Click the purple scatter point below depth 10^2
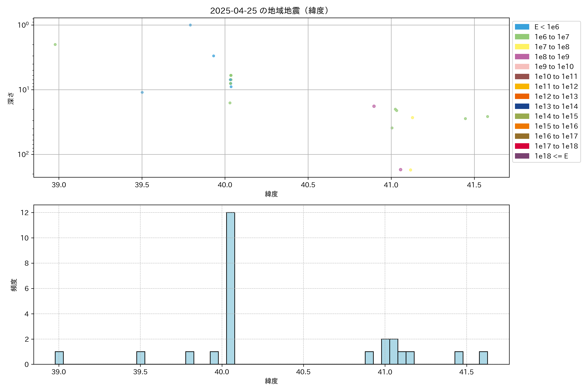Image resolution: width=588 pixels, height=392 pixels. point(400,170)
